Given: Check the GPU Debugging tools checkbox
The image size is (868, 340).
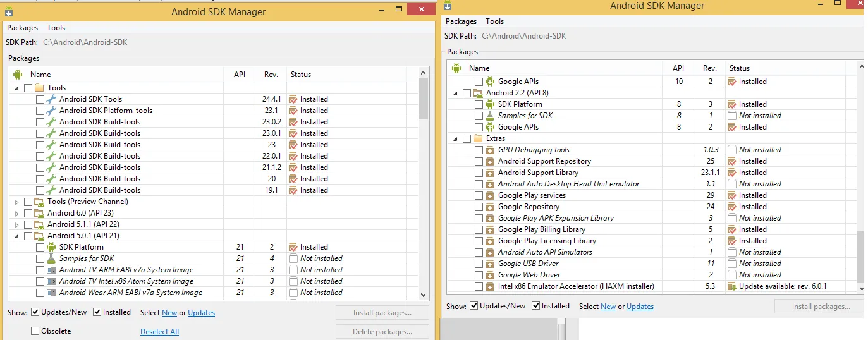Looking at the screenshot, I should tap(479, 150).
